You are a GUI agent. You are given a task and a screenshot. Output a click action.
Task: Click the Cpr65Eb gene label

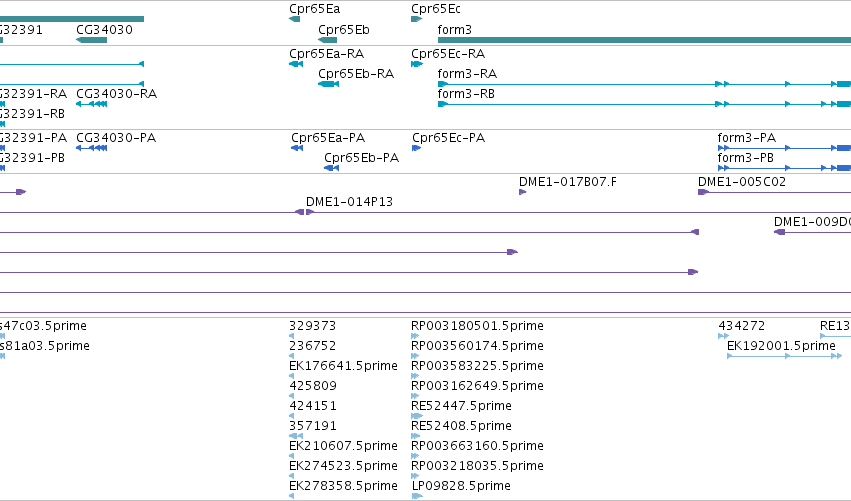click(x=344, y=30)
